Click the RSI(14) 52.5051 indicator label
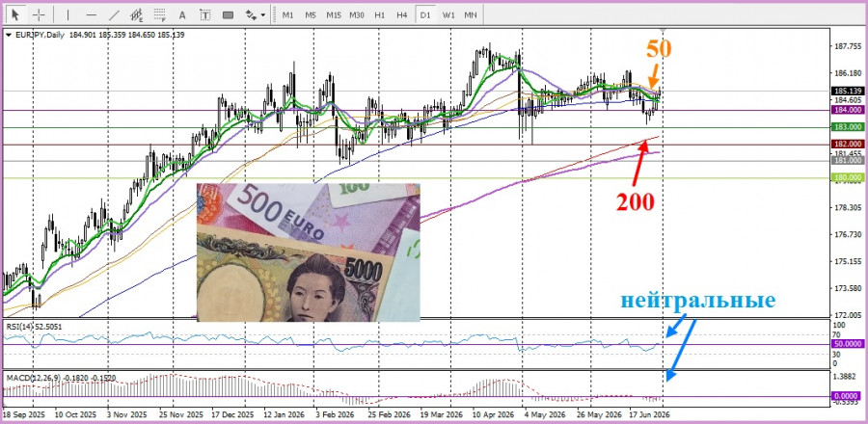 (x=35, y=327)
